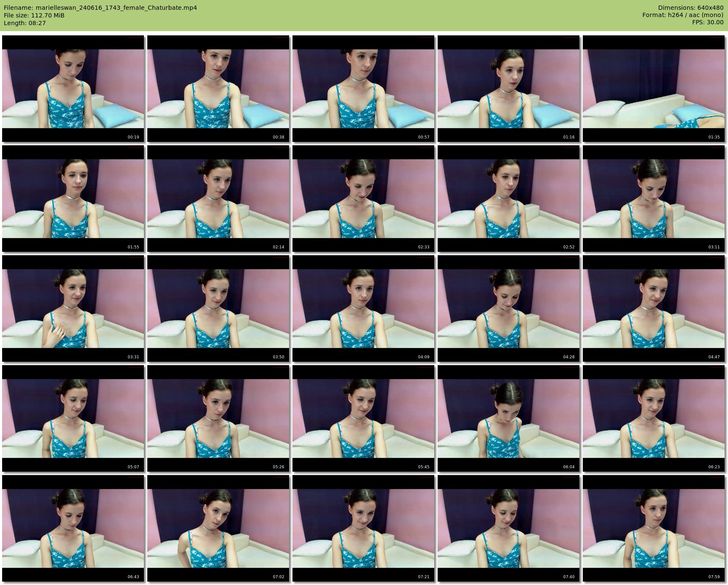Open the 05:26 thumbnail
The width and height of the screenshot is (728, 585).
[x=218, y=418]
